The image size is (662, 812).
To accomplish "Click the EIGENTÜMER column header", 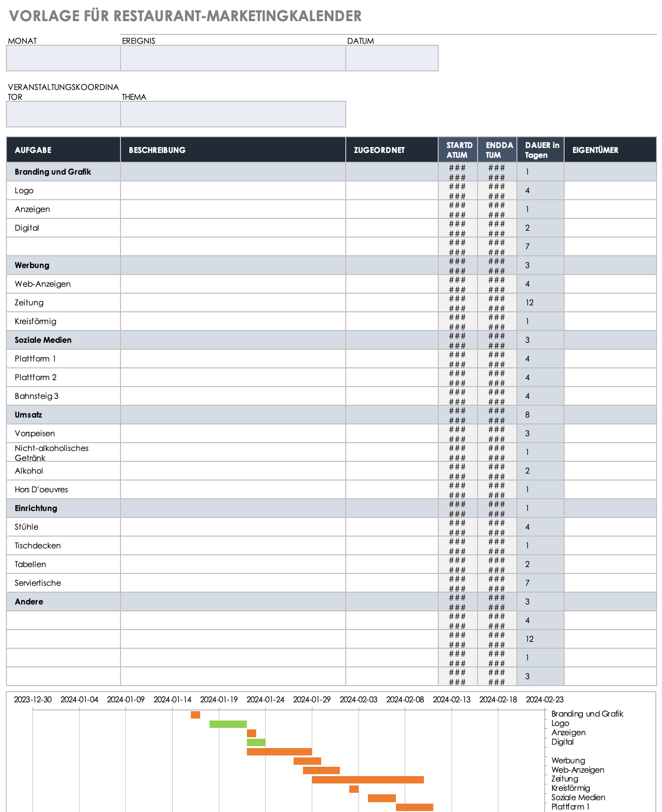I will pyautogui.click(x=610, y=150).
